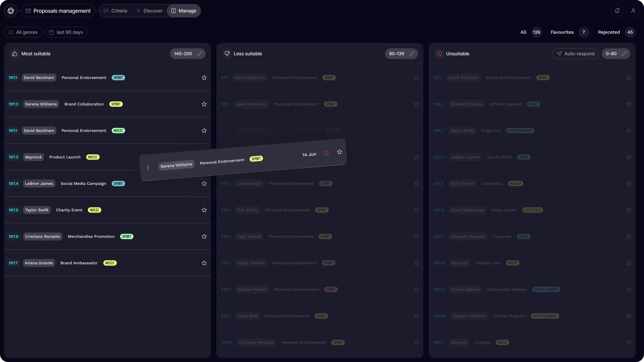Open the Proposals management selector
The image size is (644, 362).
click(58, 11)
